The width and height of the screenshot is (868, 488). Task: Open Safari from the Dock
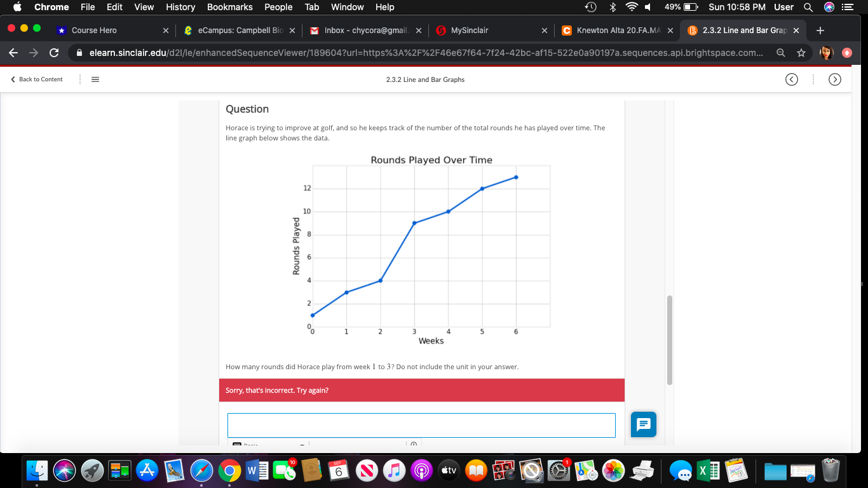[202, 470]
